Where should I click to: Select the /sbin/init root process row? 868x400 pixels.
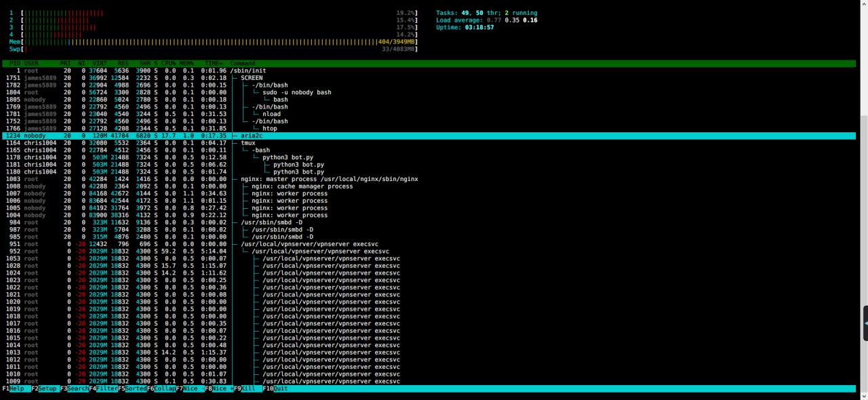248,71
